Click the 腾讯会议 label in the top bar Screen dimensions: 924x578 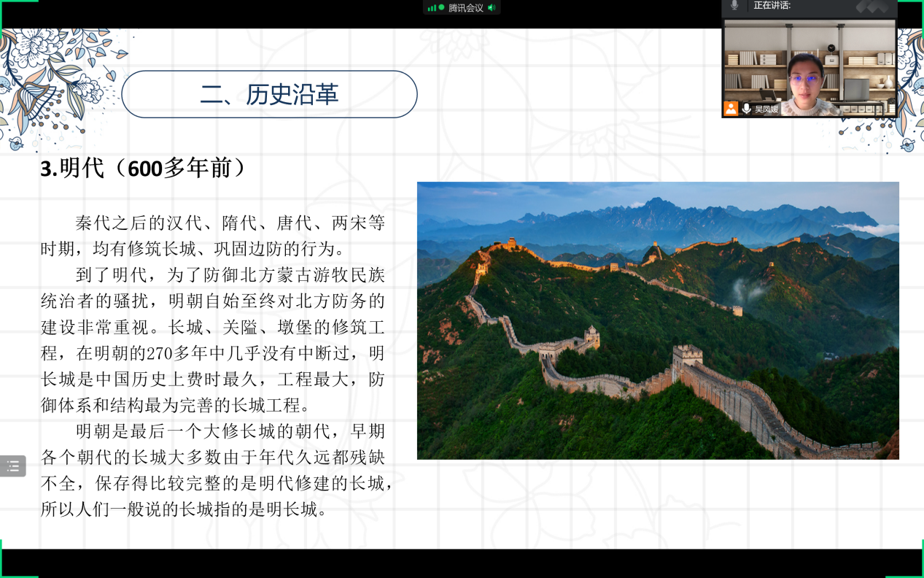(465, 8)
